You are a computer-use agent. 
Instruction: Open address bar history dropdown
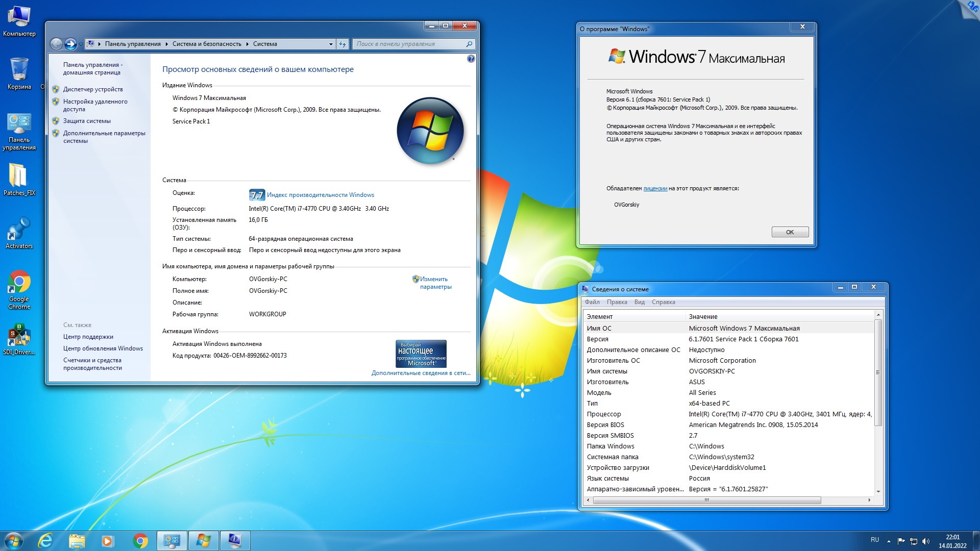[331, 44]
